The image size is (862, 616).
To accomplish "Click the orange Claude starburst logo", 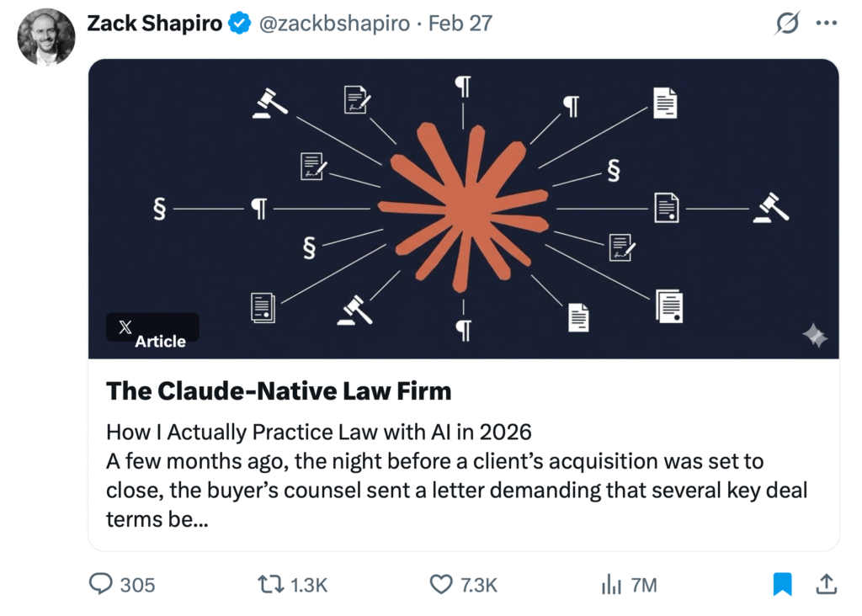I will click(464, 207).
